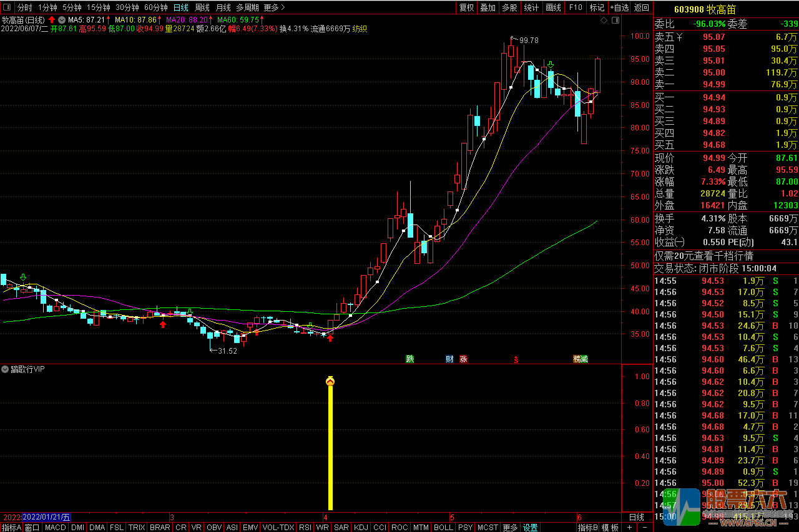Click the red $ marker on chart
This screenshot has height=532, width=799.
click(516, 359)
